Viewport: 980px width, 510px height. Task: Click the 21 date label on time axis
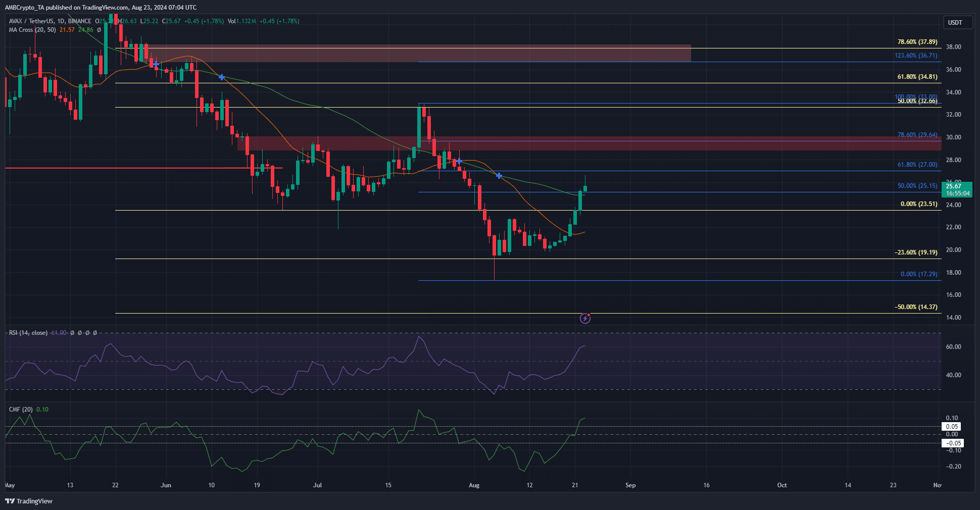[x=575, y=485]
